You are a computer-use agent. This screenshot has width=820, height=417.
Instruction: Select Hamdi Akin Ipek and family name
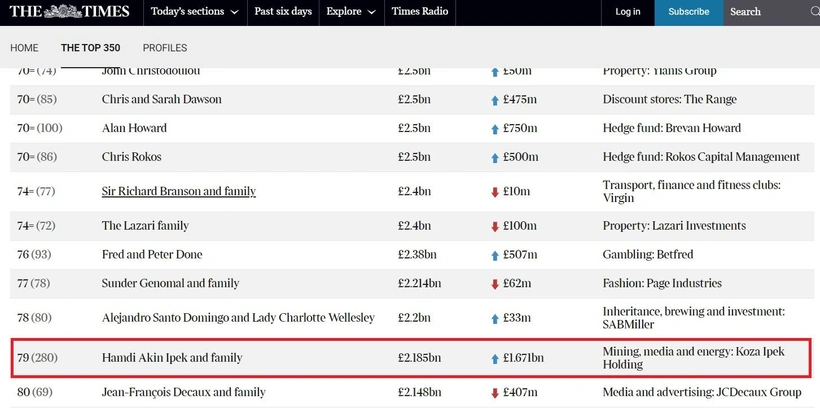point(172,358)
